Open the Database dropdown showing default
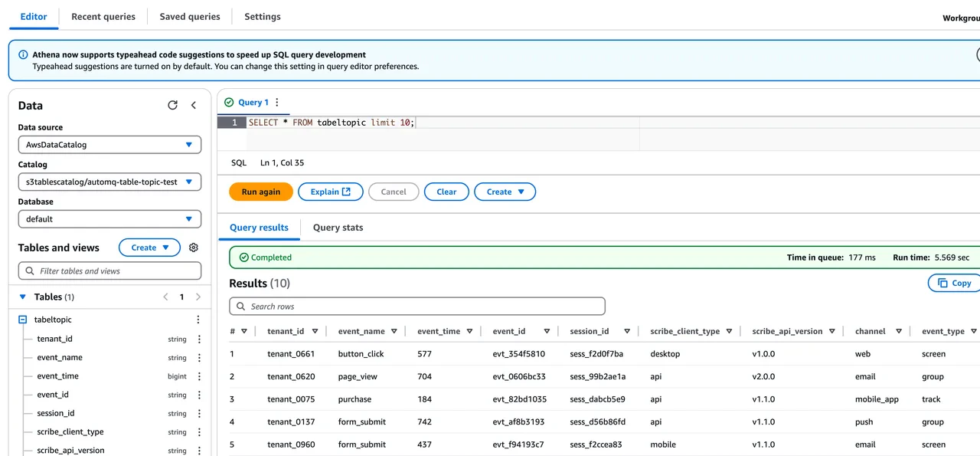This screenshot has width=980, height=456. pos(109,218)
